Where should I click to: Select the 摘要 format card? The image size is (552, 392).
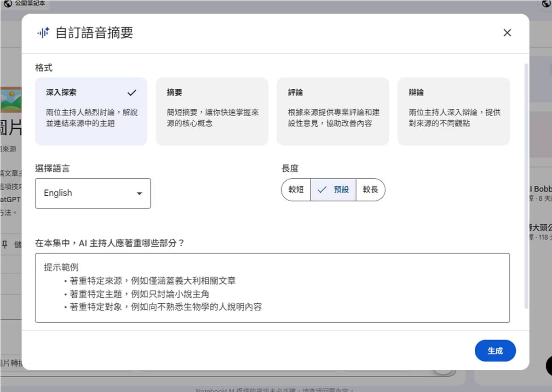[x=212, y=111]
